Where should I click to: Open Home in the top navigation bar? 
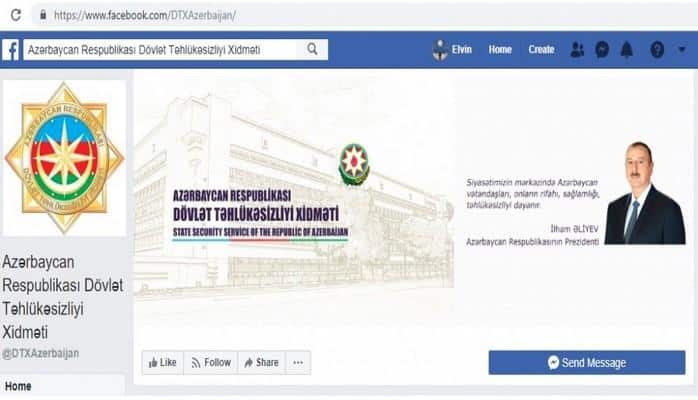(x=500, y=49)
